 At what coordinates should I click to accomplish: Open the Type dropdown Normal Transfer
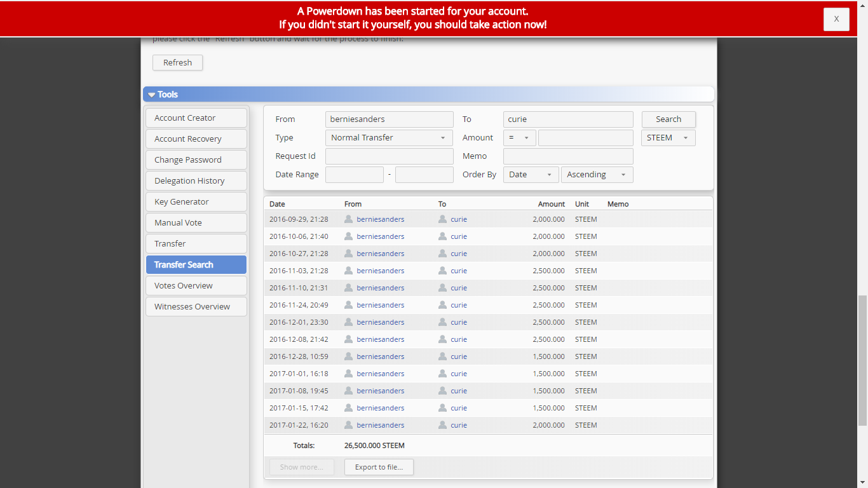(390, 137)
